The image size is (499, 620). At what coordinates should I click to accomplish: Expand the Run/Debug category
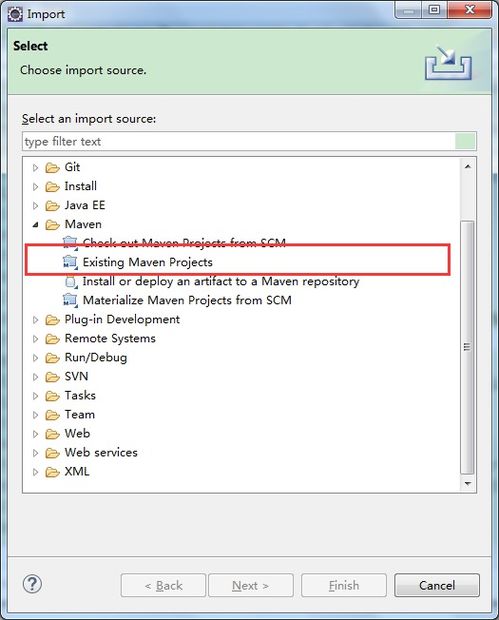tap(36, 358)
